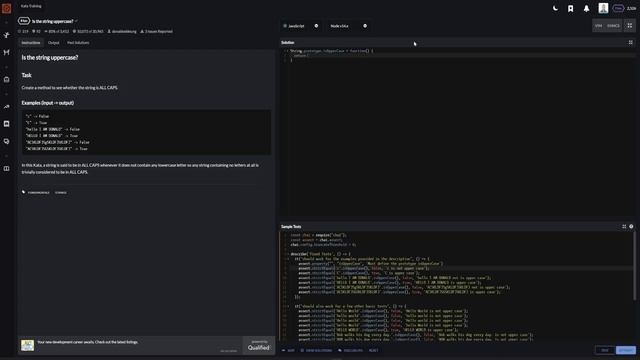
Task: Open the JavaScript language dropdown
Action: tap(300, 26)
